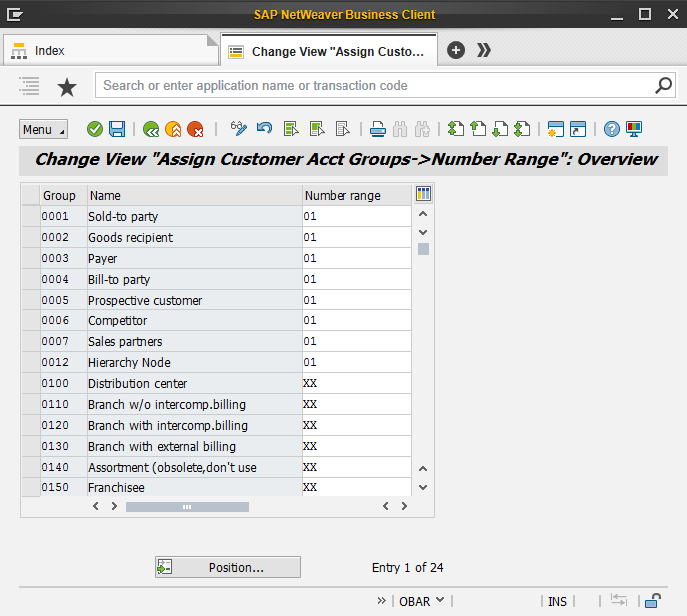Select row marker for Franchisee
Screen dimensions: 687x616
pos(31,487)
